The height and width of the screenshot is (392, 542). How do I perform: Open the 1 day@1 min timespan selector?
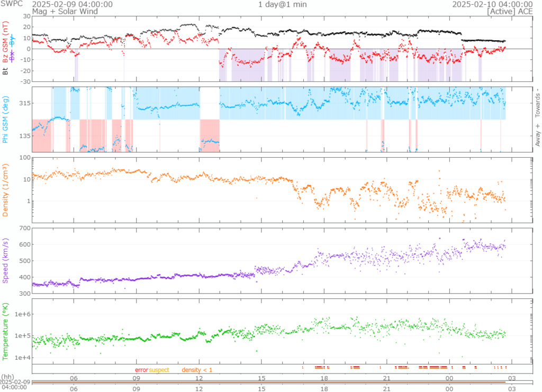(x=282, y=4)
